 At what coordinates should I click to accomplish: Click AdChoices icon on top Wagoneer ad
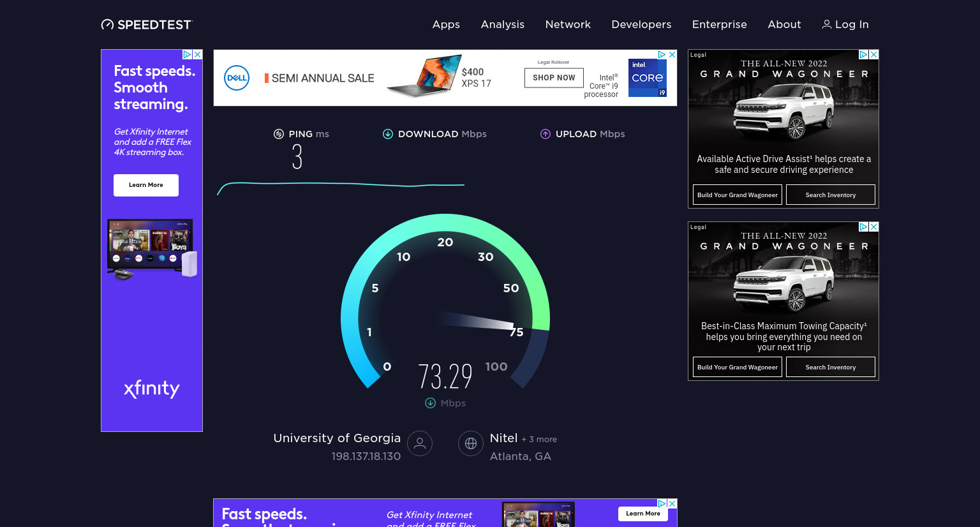click(x=864, y=55)
